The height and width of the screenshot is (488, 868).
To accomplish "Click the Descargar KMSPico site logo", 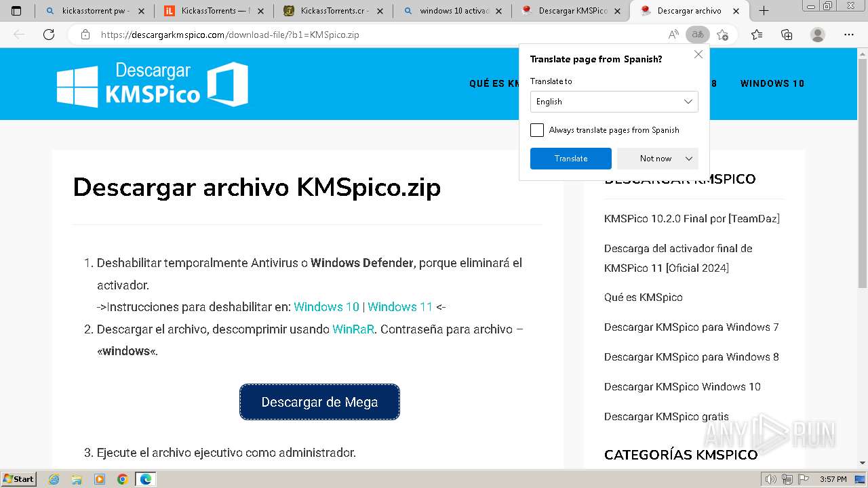I will (153, 84).
